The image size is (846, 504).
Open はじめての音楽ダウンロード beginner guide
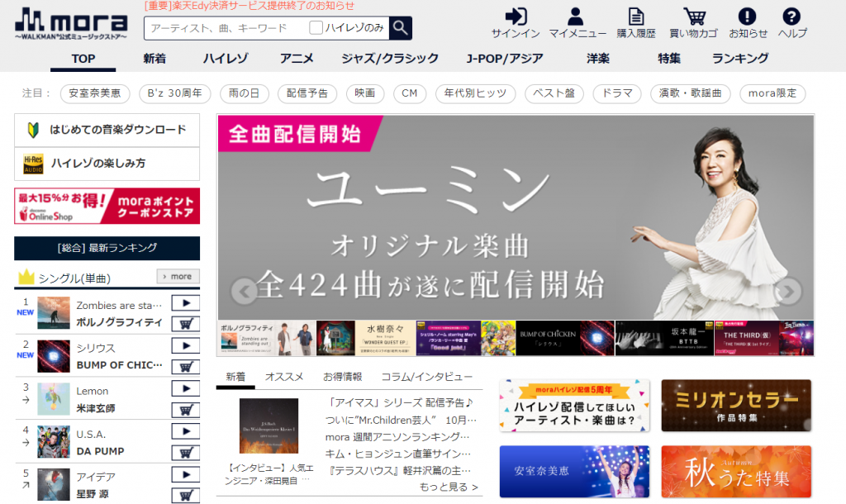tap(107, 130)
